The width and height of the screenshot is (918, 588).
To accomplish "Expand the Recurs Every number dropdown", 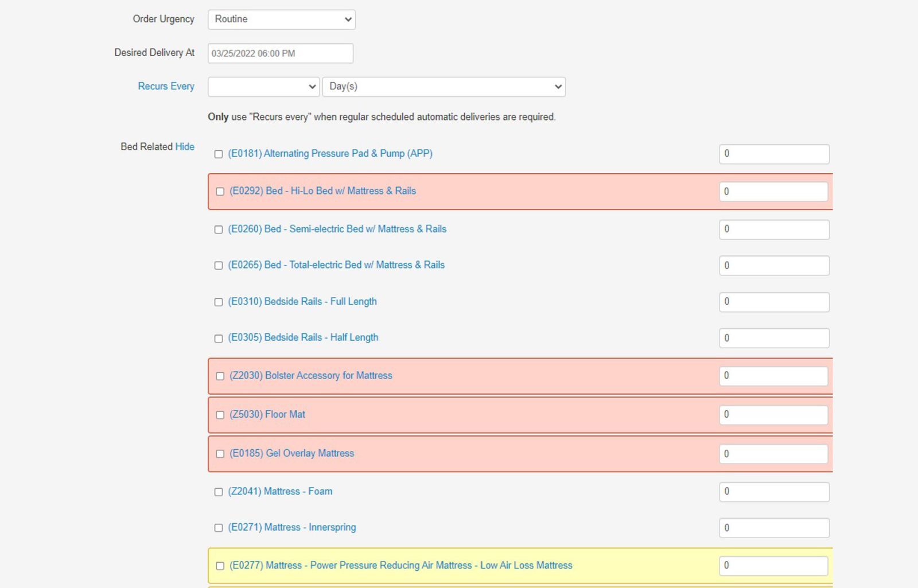I will click(x=263, y=87).
